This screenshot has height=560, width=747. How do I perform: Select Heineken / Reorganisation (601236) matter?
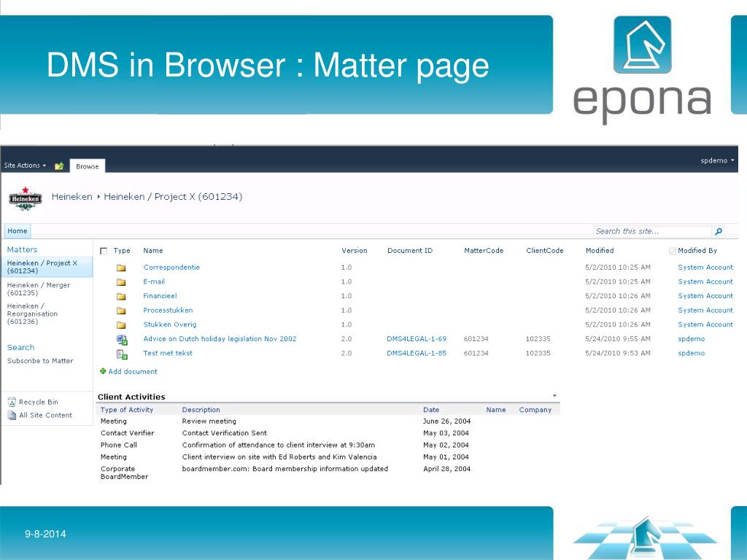pos(32,314)
